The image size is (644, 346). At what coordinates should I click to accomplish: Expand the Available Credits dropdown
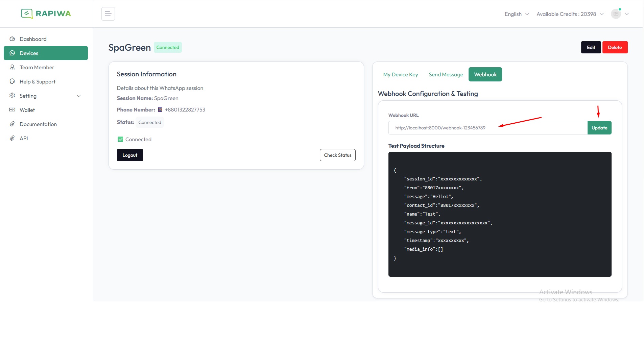(570, 14)
